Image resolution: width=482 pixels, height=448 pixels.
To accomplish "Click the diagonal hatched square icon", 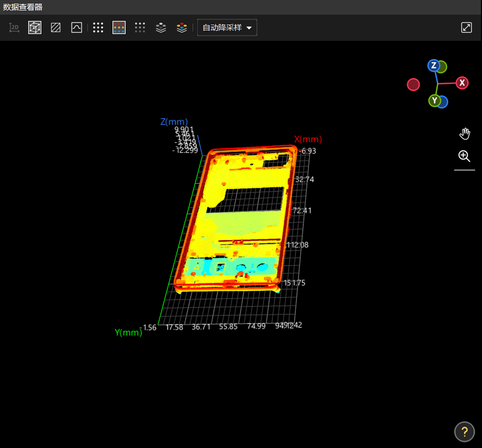I will click(x=56, y=27).
